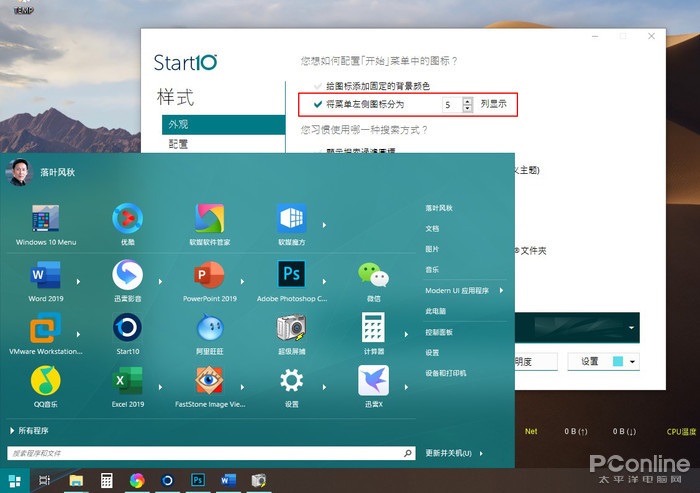This screenshot has width=700, height=493.
Task: Open 计算器 calculator in start menu
Action: pyautogui.click(x=373, y=327)
